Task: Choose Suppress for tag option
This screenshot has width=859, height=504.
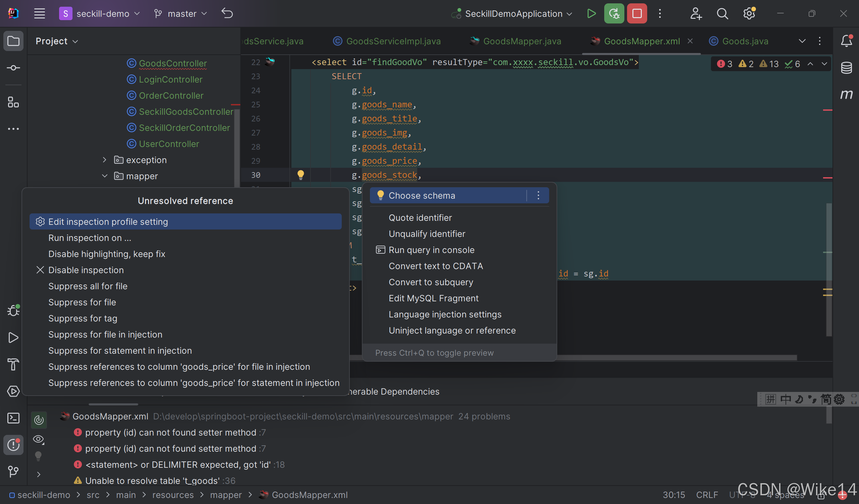Action: [185, 318]
